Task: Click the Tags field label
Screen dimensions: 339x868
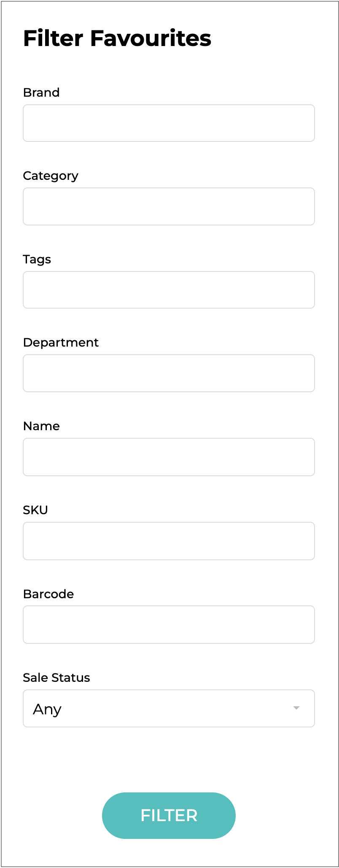Action: click(37, 259)
